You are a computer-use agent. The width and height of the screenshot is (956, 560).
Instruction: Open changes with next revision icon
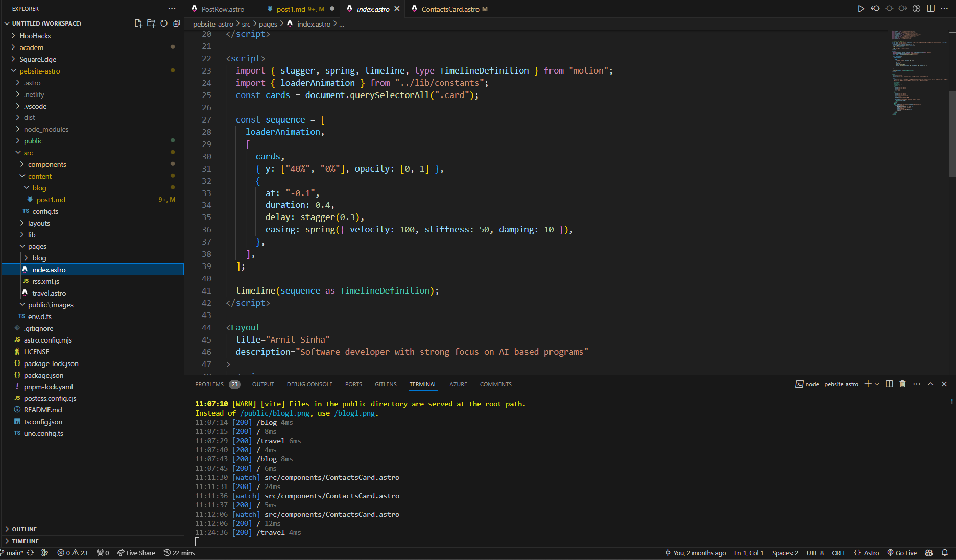[x=903, y=9]
